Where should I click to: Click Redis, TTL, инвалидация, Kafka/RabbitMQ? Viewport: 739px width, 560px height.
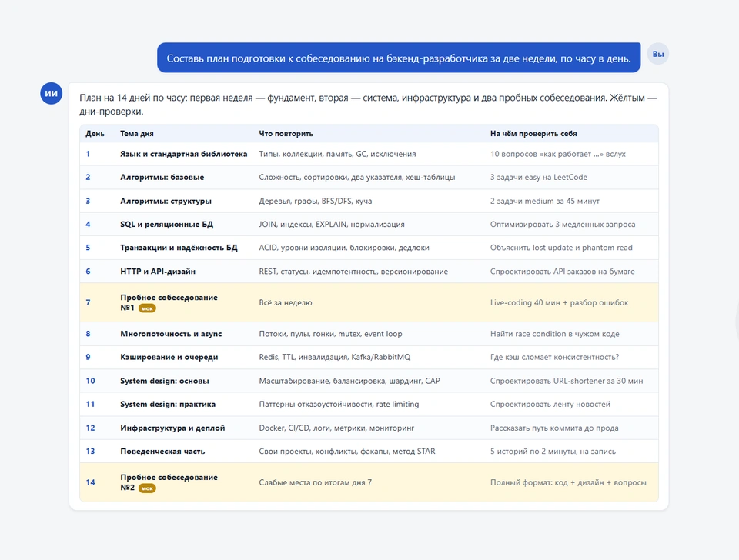click(x=335, y=357)
